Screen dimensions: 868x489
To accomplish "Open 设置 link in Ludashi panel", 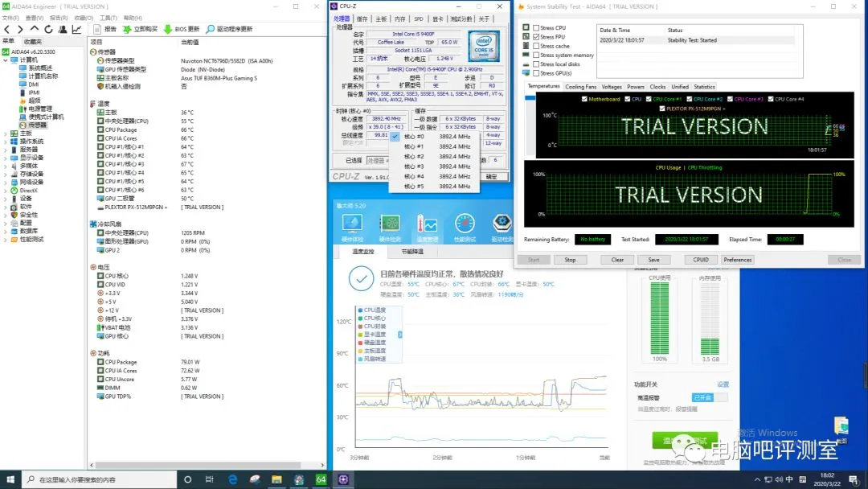I will 723,384.
